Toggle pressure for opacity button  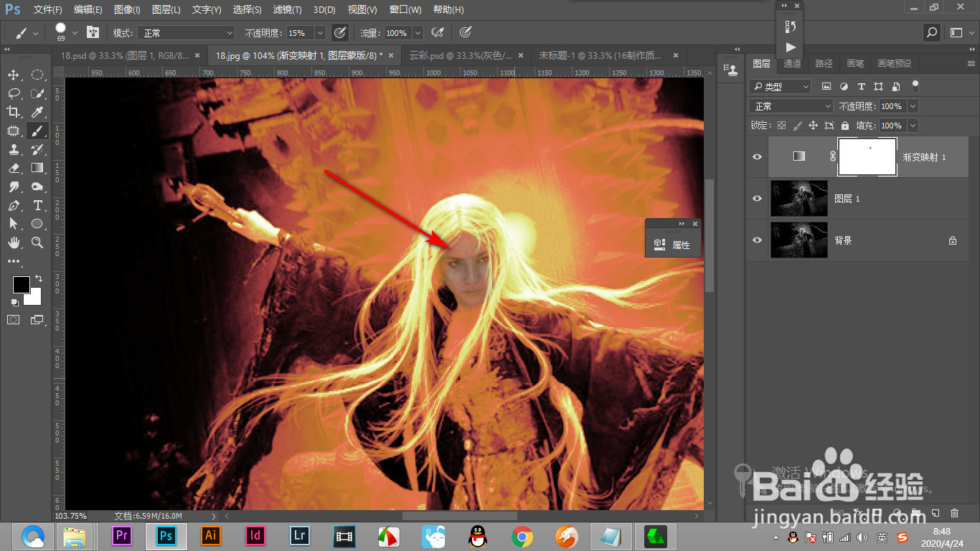point(340,32)
